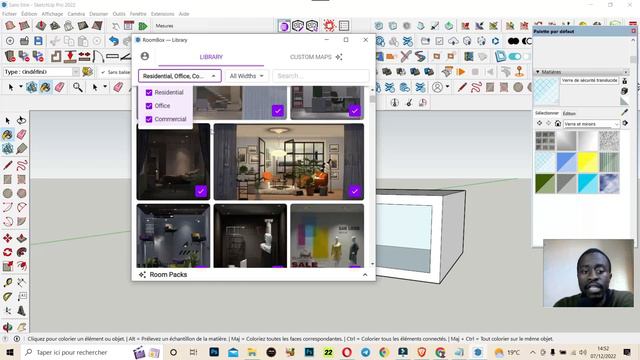
Task: Collapse the Matières panel triangle
Action: point(538,72)
